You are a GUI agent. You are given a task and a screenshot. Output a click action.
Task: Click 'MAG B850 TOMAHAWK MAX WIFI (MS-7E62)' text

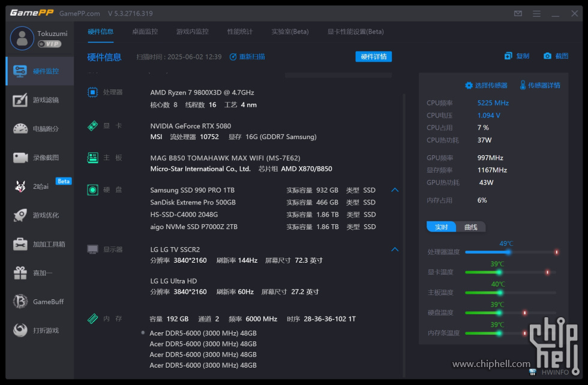point(225,158)
